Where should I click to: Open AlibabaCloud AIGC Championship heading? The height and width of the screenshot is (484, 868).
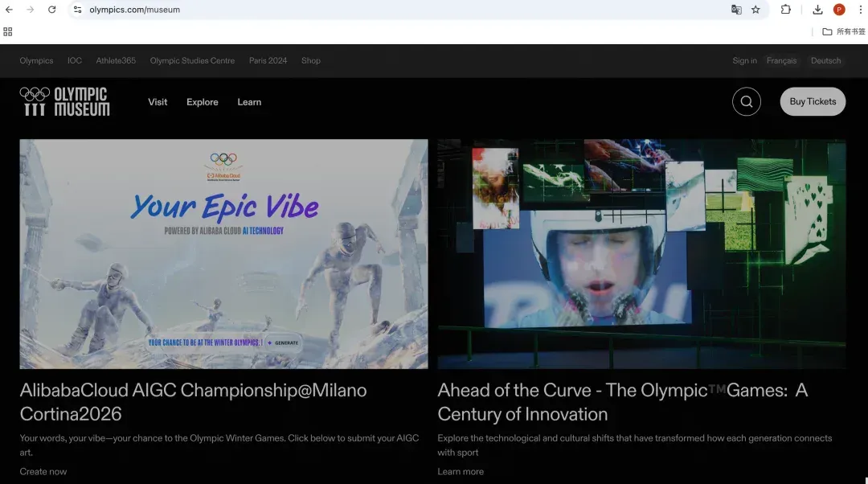[193, 402]
